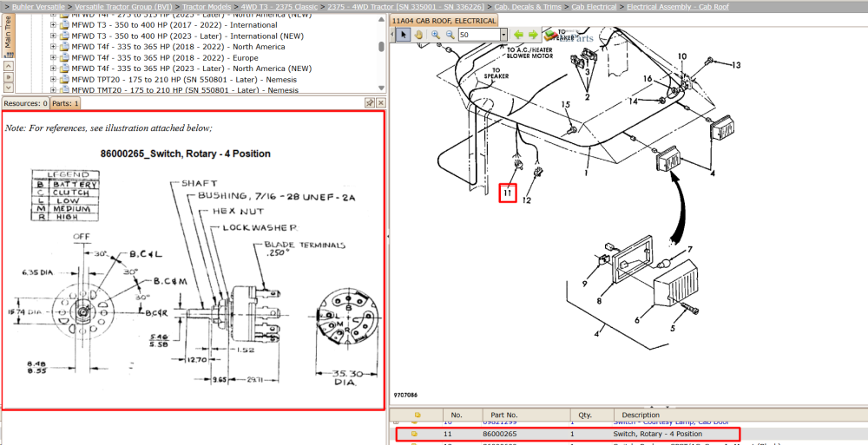
Task: Go to 4WD T3 - 2375 Classic breadcrumb
Action: 279,7
